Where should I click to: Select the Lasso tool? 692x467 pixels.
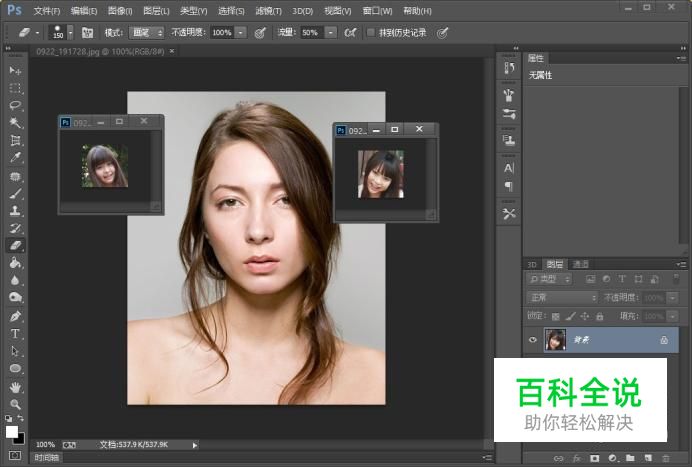point(15,105)
